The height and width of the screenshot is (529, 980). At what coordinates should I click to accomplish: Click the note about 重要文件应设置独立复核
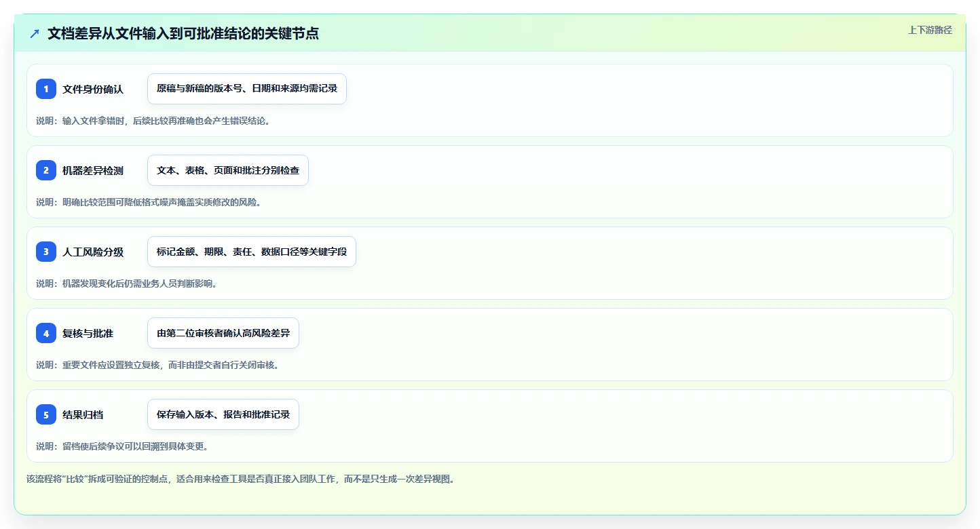pos(157,365)
